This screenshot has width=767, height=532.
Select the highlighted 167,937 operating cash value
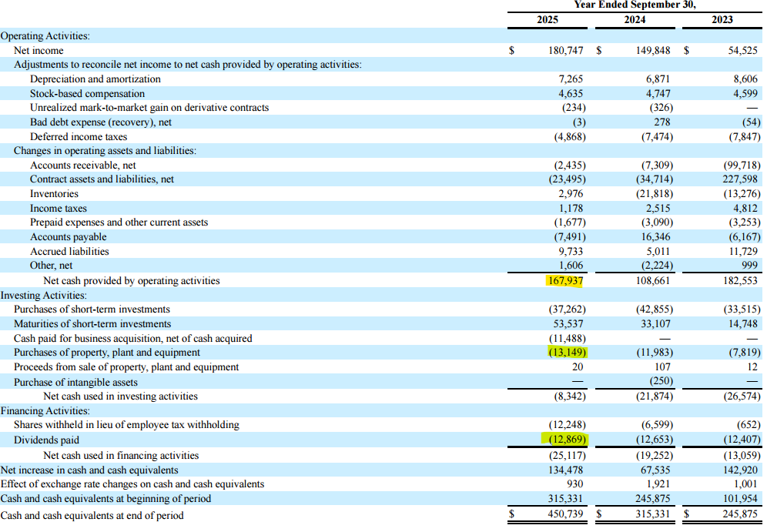tap(567, 280)
